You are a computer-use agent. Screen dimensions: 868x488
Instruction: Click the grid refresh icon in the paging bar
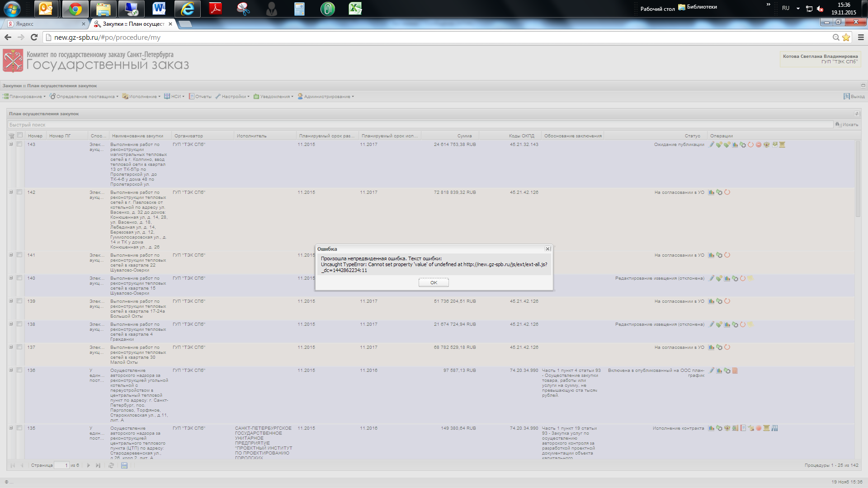[111, 465]
